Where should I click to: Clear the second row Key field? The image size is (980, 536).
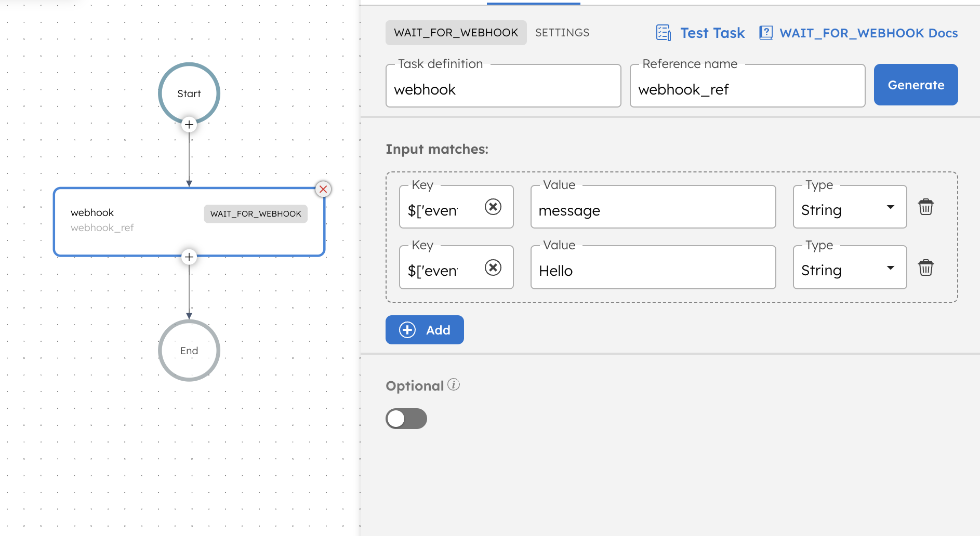[493, 267]
